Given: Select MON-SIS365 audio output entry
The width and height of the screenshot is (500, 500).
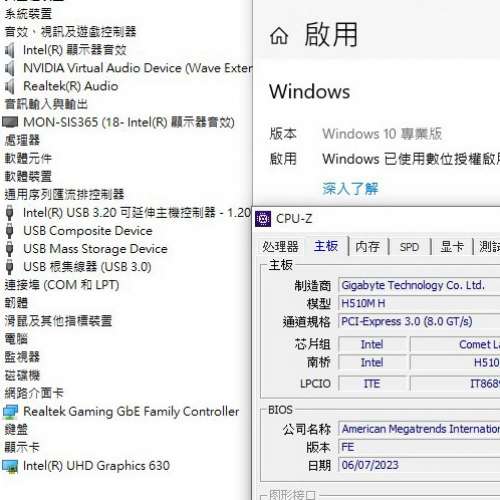Looking at the screenshot, I should pyautogui.click(x=129, y=122).
